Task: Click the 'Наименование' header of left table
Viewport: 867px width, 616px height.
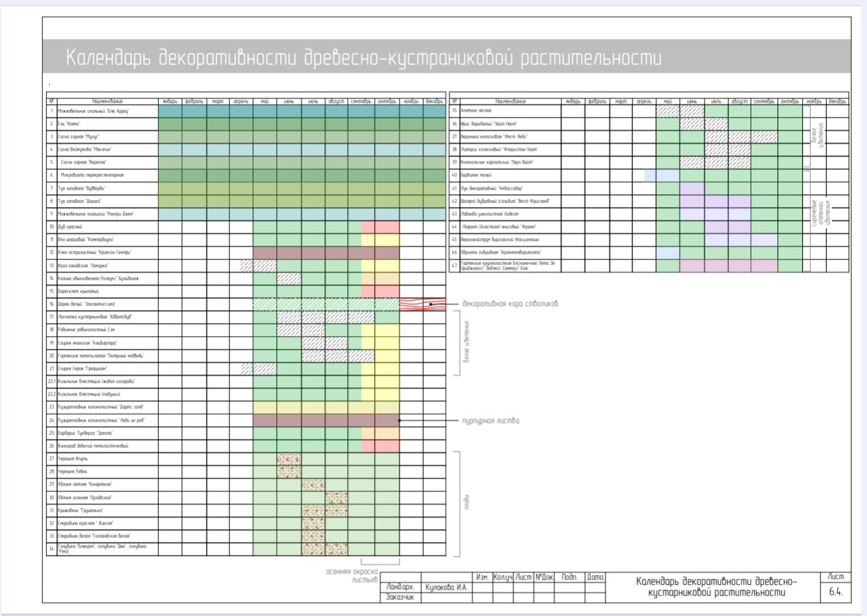Action: [x=107, y=101]
